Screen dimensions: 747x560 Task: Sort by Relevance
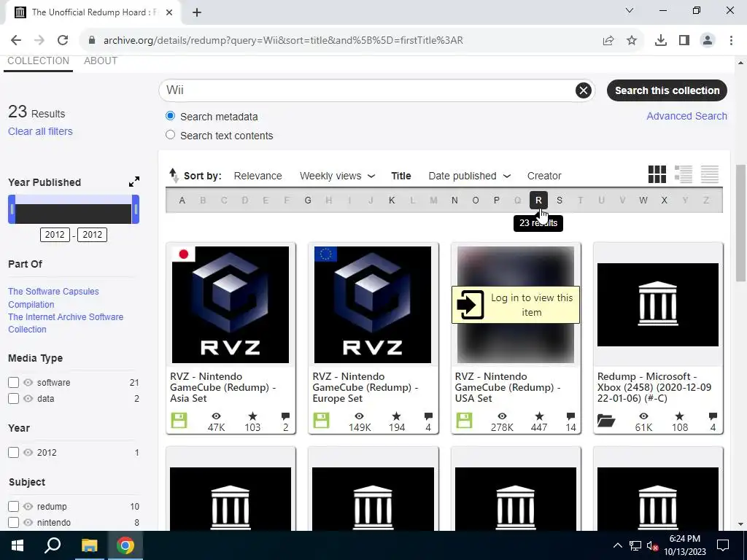tap(258, 176)
